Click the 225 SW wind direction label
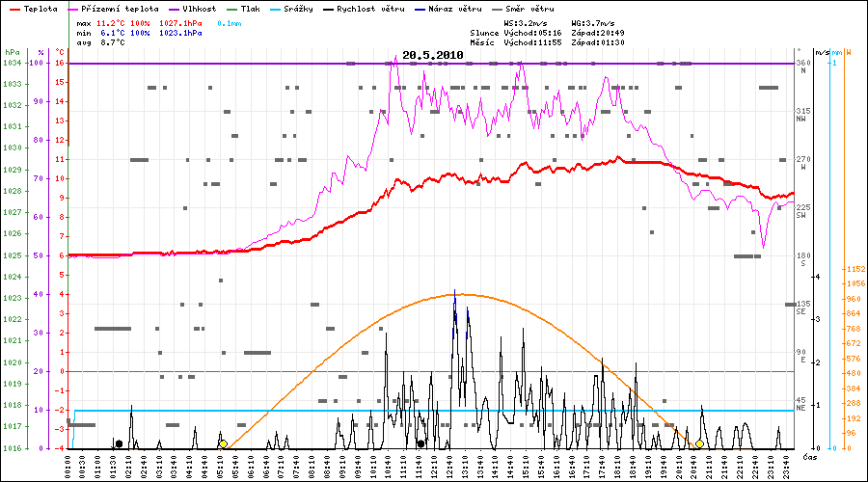 tap(803, 211)
